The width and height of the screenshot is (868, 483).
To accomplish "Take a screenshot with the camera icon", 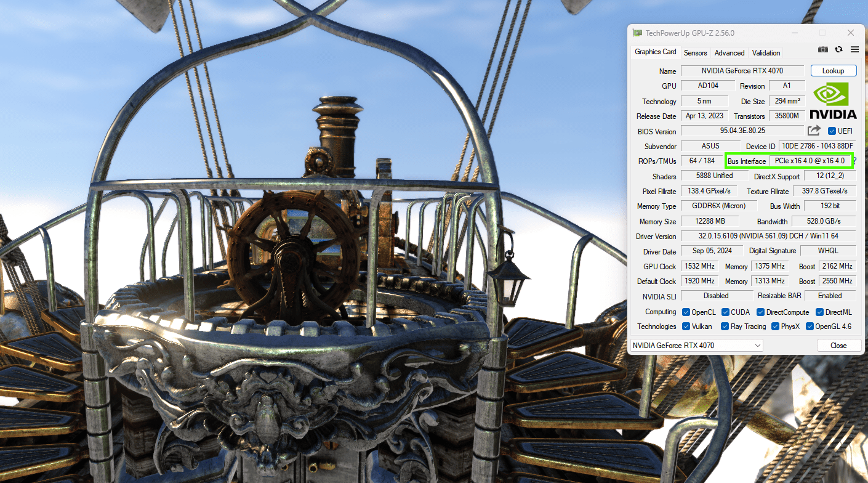I will pyautogui.click(x=822, y=49).
